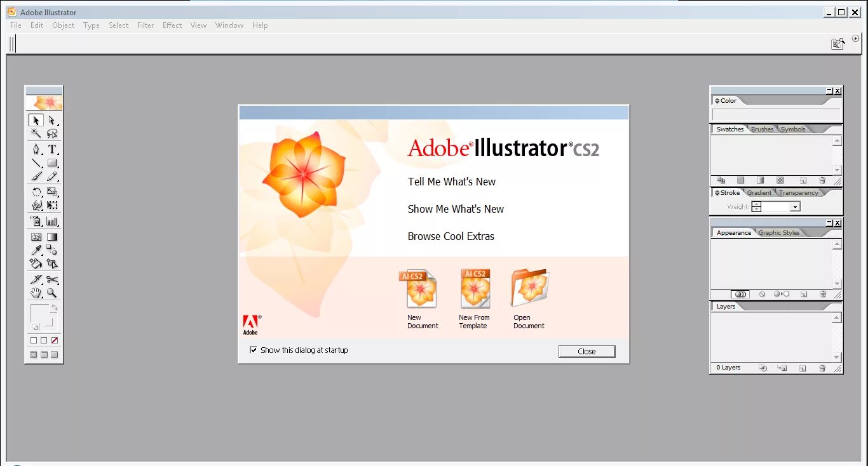The width and height of the screenshot is (868, 466).
Task: Open the Object menu
Action: [x=63, y=25]
